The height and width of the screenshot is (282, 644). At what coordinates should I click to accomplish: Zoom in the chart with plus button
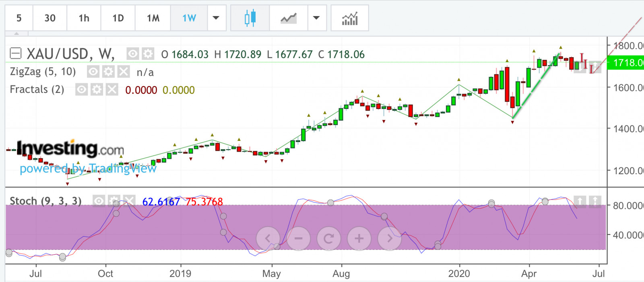point(359,239)
